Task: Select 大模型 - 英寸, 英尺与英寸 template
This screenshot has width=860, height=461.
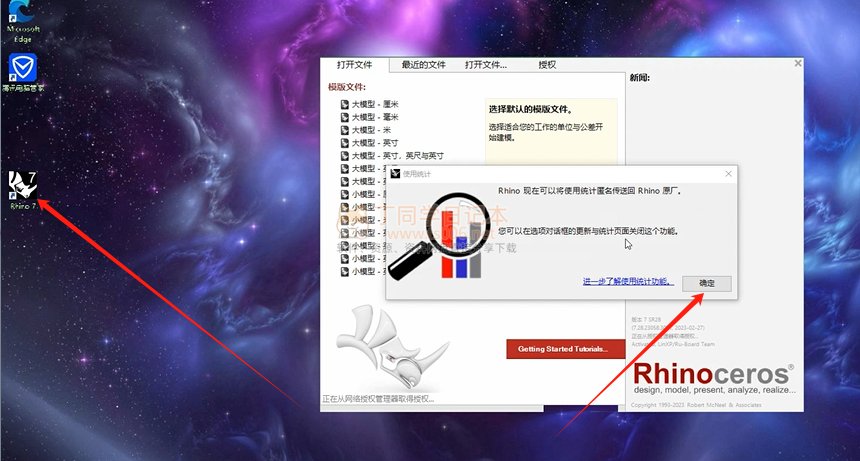Action: pos(392,156)
